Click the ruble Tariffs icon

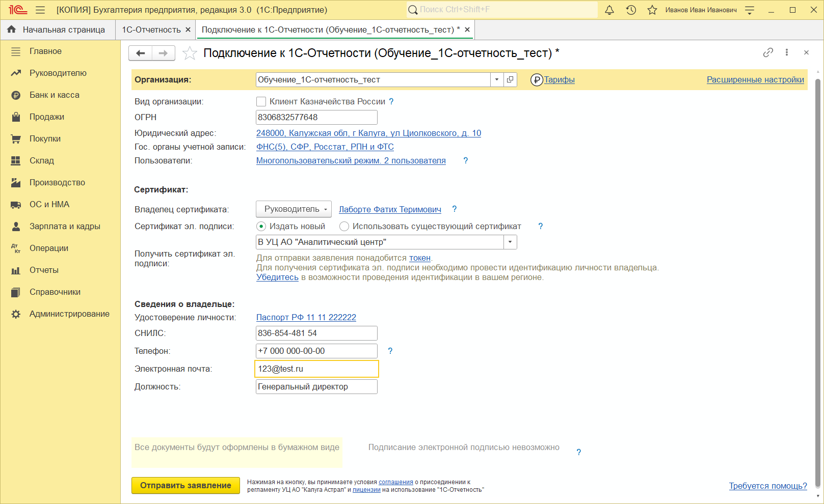tap(537, 80)
